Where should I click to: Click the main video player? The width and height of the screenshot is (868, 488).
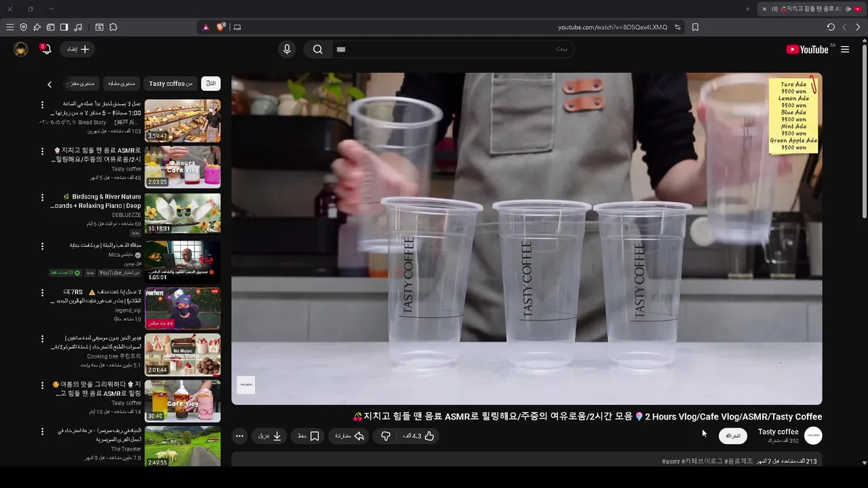point(526,239)
